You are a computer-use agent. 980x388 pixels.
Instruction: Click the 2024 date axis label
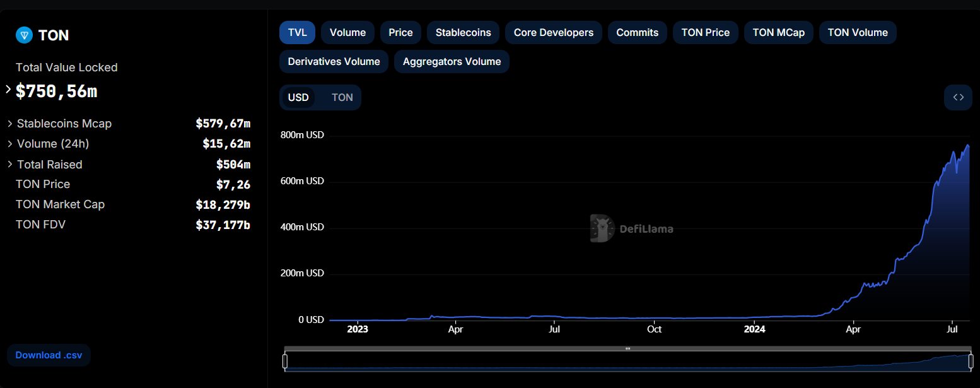coord(754,329)
